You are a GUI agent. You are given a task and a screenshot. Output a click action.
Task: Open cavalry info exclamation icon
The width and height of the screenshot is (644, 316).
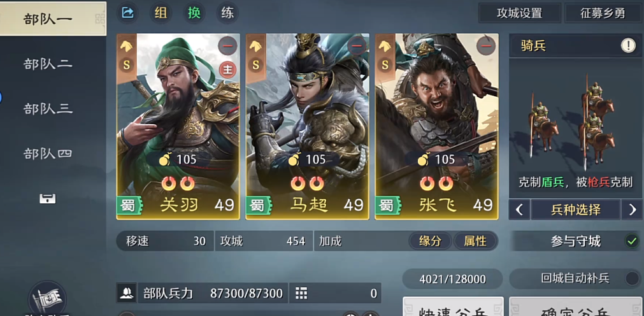(x=628, y=46)
